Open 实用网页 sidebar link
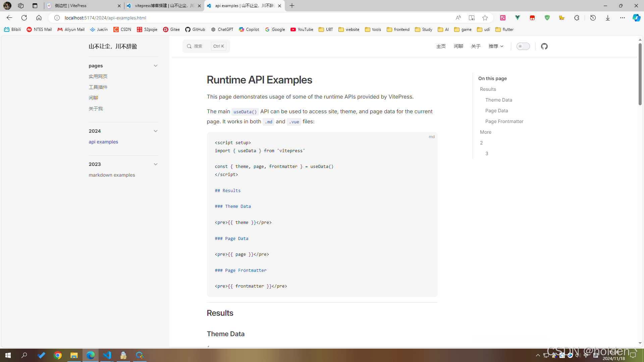Image resolution: width=644 pixels, height=362 pixels. 98,76
